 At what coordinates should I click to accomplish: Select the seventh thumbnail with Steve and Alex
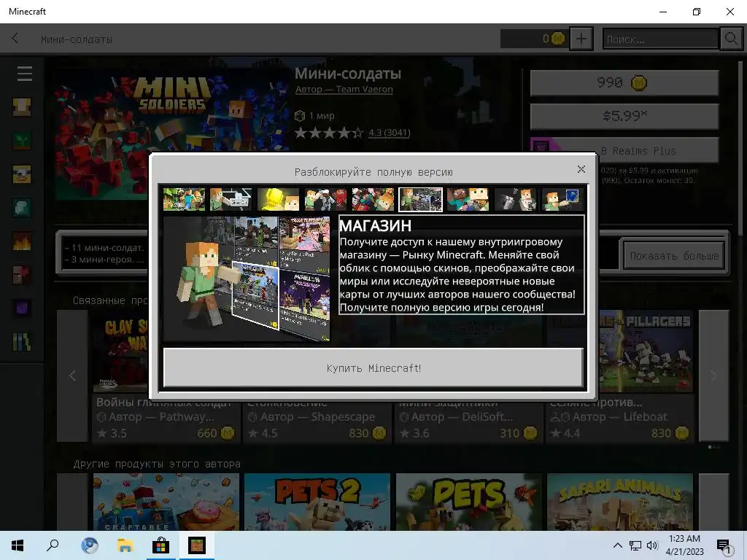[x=468, y=199]
